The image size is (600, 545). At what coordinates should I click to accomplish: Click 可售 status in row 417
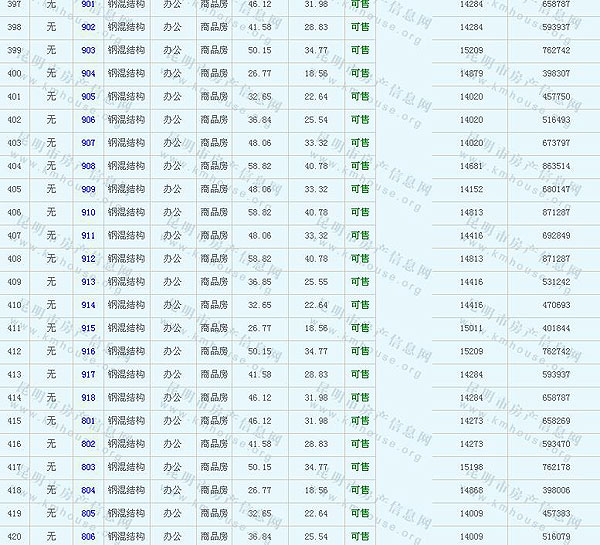coord(359,467)
